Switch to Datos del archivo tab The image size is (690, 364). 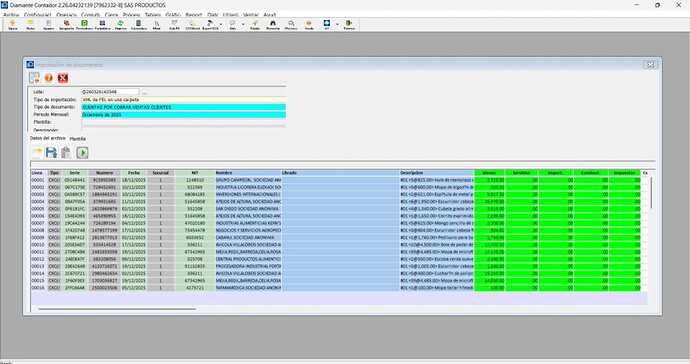48,138
